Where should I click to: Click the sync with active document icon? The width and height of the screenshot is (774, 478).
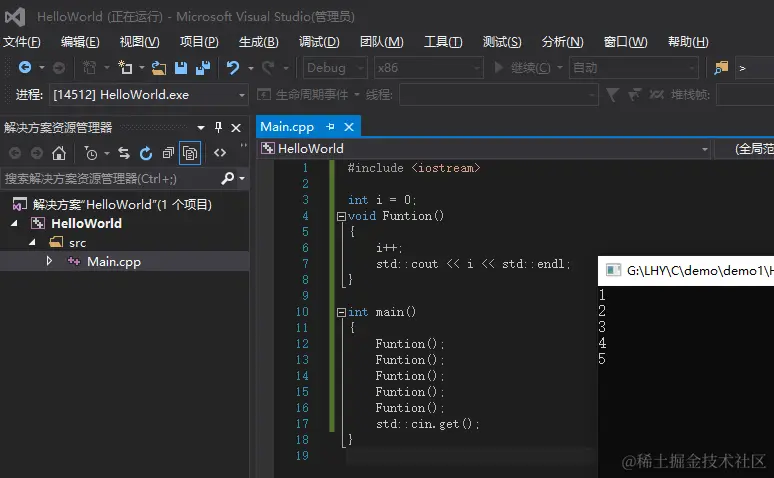pos(124,153)
